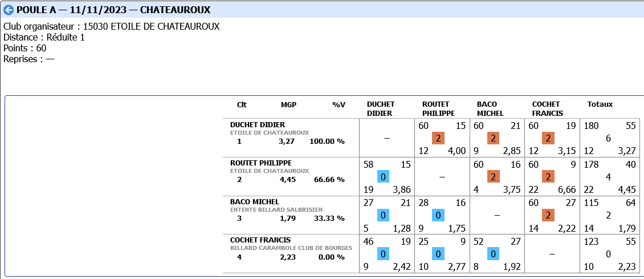This screenshot has height=279, width=644.
Task: Click the 4,00 average in Duchet row
Action: point(456,151)
